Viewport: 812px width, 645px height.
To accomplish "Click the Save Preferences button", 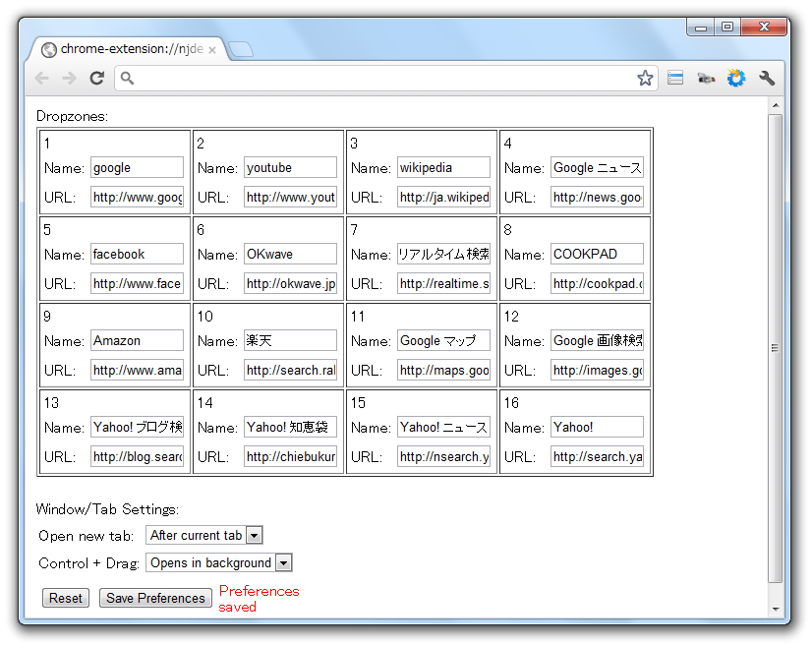I will (155, 598).
